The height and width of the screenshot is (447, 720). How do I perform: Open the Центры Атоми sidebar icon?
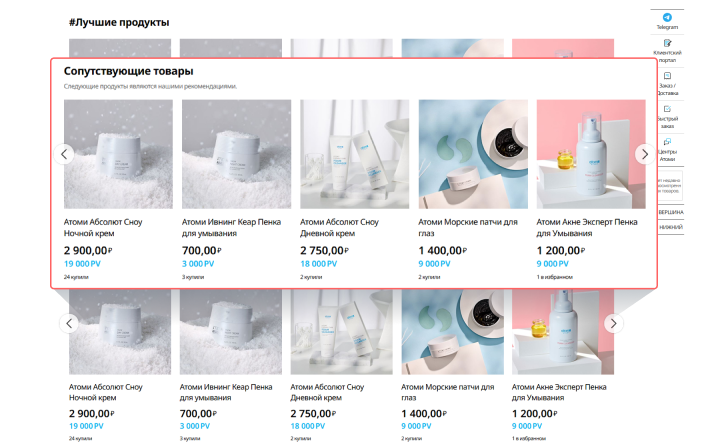(669, 150)
